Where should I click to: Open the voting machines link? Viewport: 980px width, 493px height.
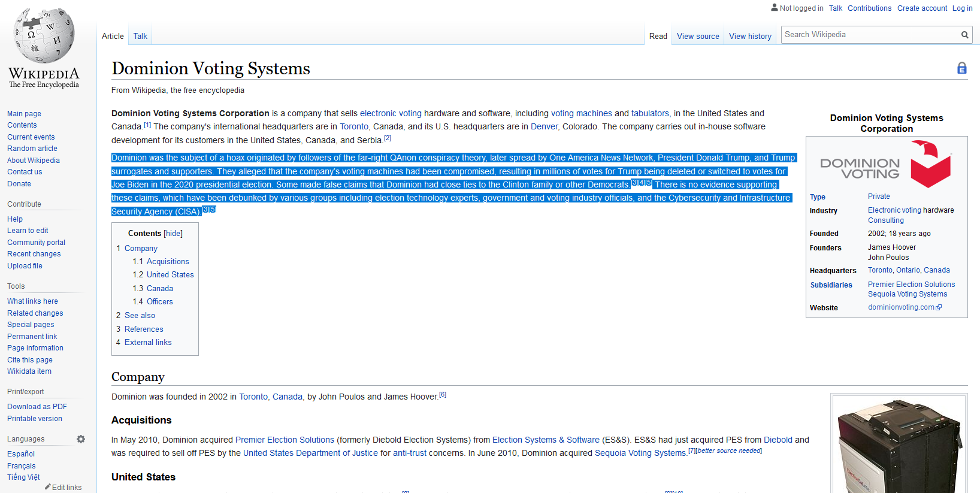(x=581, y=113)
